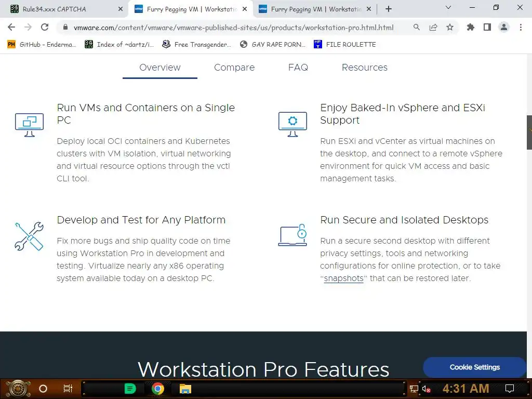532x399 pixels.
Task: Open the zoom magnifier icon in address bar
Action: (417, 27)
